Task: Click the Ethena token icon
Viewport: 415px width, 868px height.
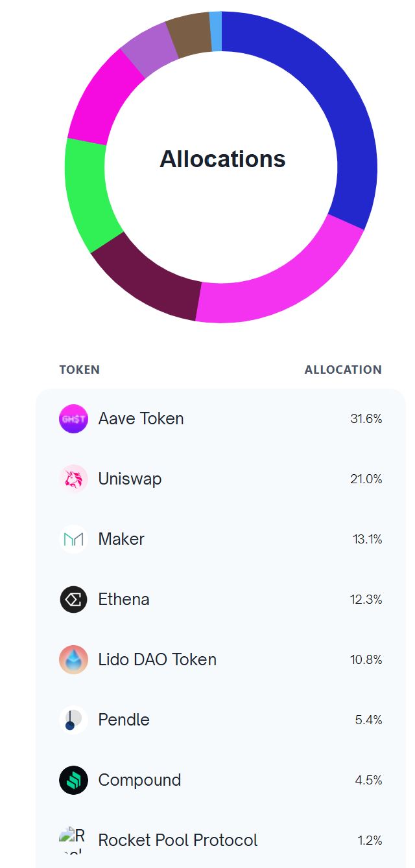Action: pos(73,599)
